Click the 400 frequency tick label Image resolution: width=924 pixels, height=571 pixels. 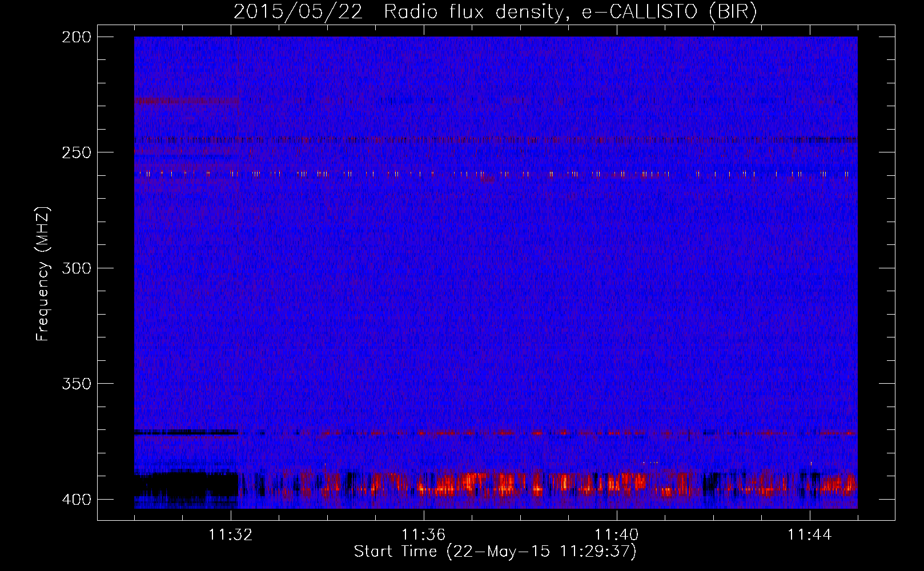(x=76, y=500)
